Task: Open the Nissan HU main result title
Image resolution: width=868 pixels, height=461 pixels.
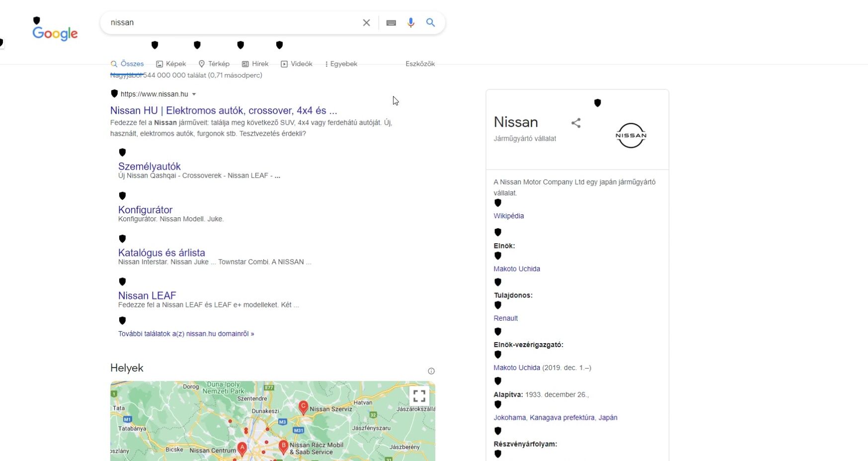Action: (224, 110)
